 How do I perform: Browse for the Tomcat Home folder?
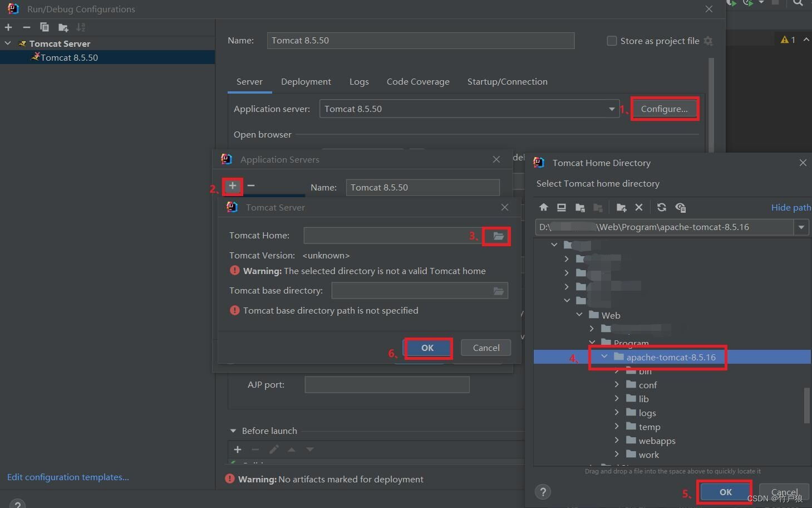pyautogui.click(x=498, y=236)
